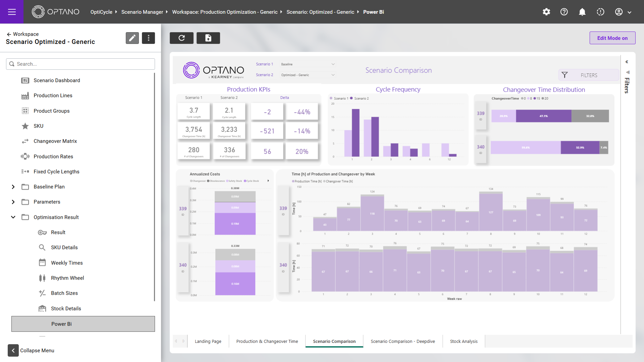
Task: Switch to Scenario Comparison - Deepdive tab
Action: click(x=403, y=341)
